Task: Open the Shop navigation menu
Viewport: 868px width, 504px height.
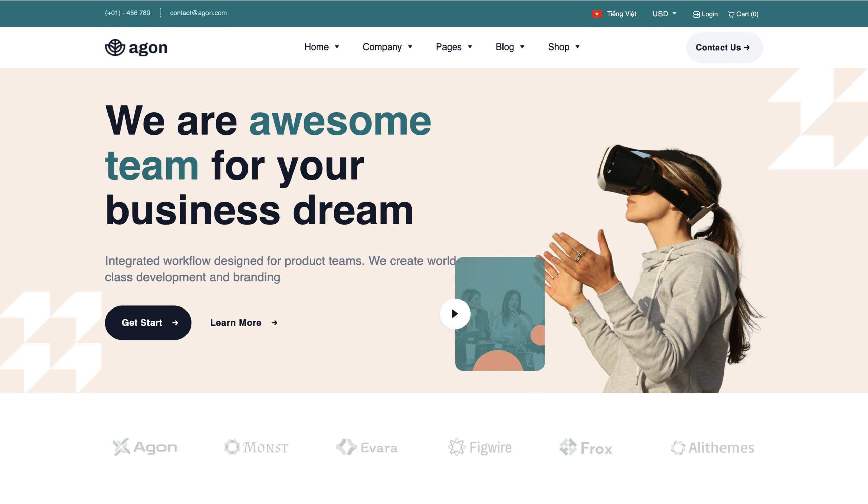Action: click(x=564, y=47)
